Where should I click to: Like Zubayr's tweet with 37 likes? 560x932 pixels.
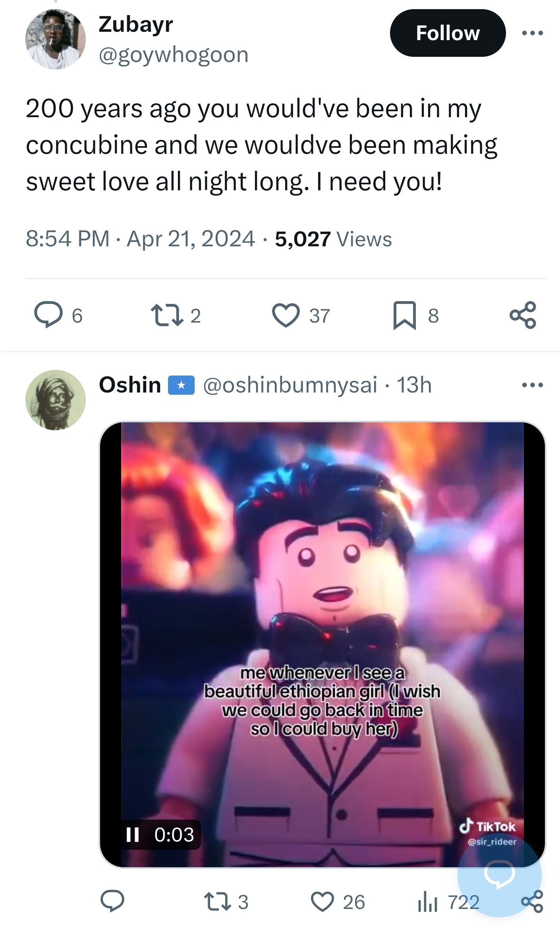click(286, 315)
